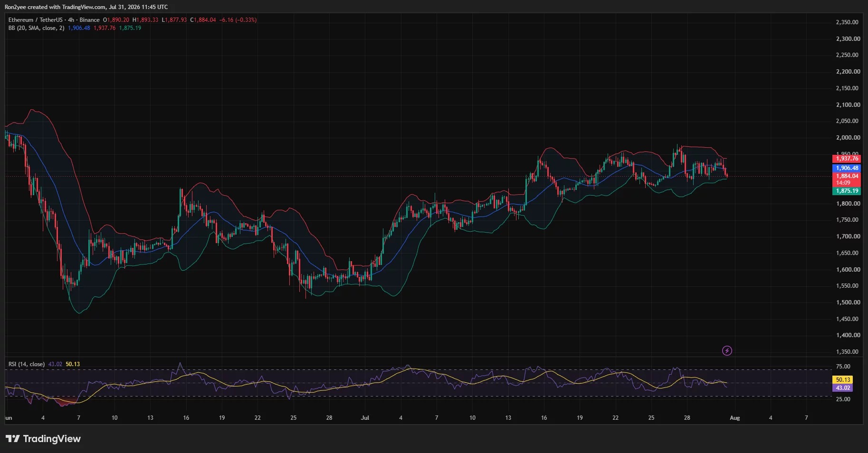The width and height of the screenshot is (868, 453).
Task: Click the Aug label on time axis
Action: tap(734, 418)
